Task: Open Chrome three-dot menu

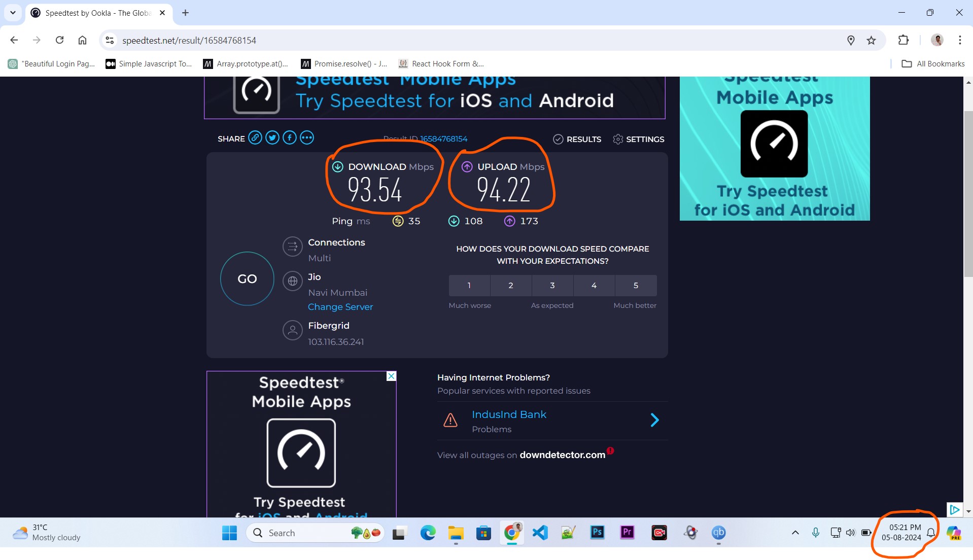Action: 960,40
